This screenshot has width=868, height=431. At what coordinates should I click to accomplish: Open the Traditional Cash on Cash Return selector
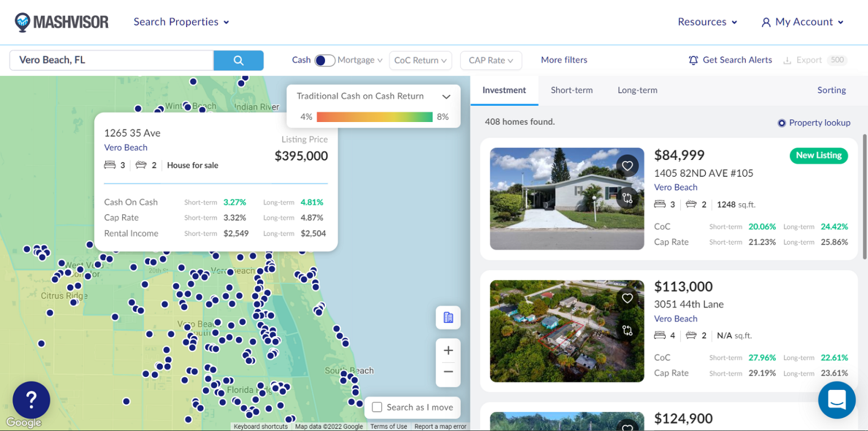(x=446, y=96)
